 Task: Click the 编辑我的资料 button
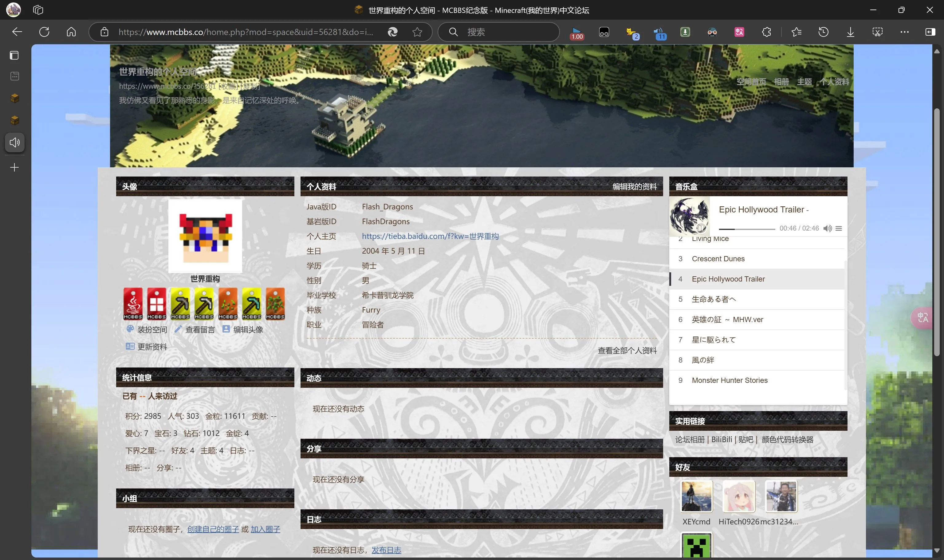coord(633,186)
